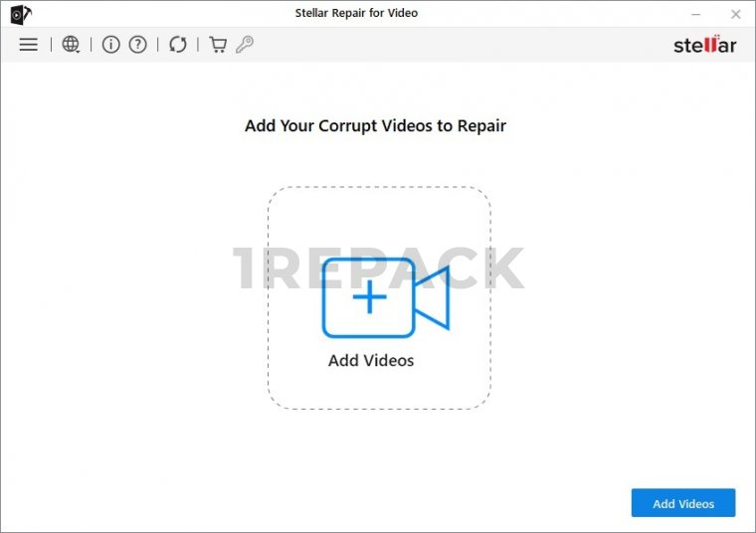Open the globe language selector
Image resolution: width=756 pixels, height=533 pixels.
click(x=71, y=45)
